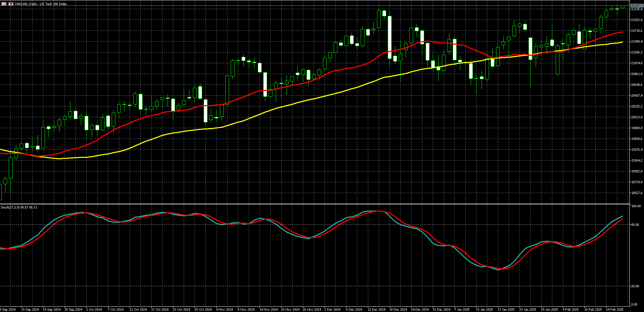Select the 20013.0 level on price scale
The image size is (644, 312).
coord(637,117)
